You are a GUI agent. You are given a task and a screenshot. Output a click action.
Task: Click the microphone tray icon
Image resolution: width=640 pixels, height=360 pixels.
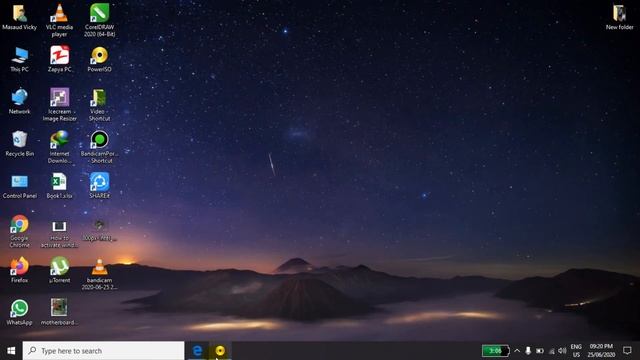(528, 351)
